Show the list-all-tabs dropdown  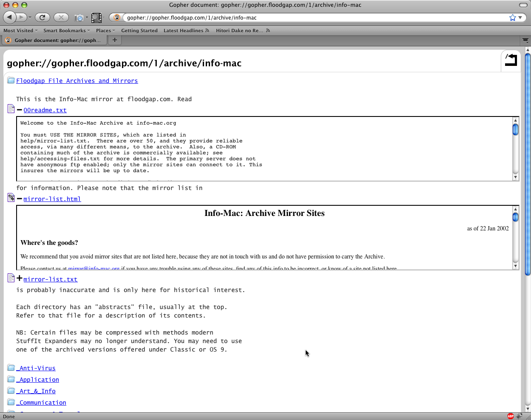tap(525, 40)
